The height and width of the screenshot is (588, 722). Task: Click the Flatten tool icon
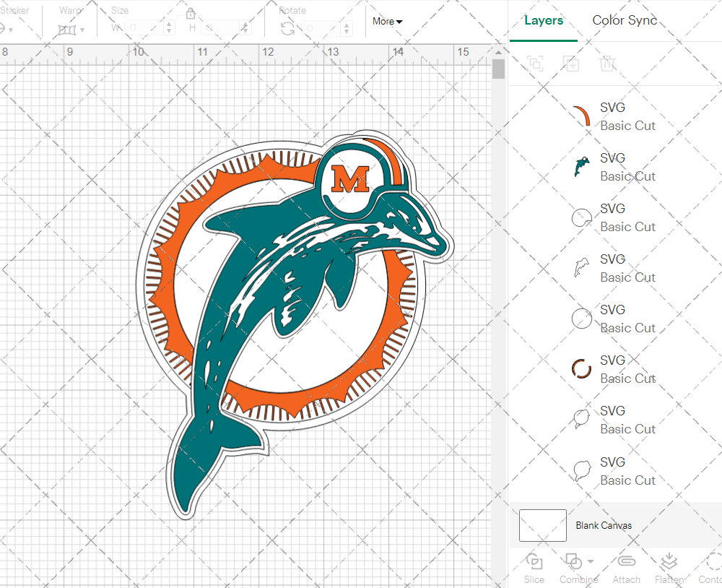point(669,562)
